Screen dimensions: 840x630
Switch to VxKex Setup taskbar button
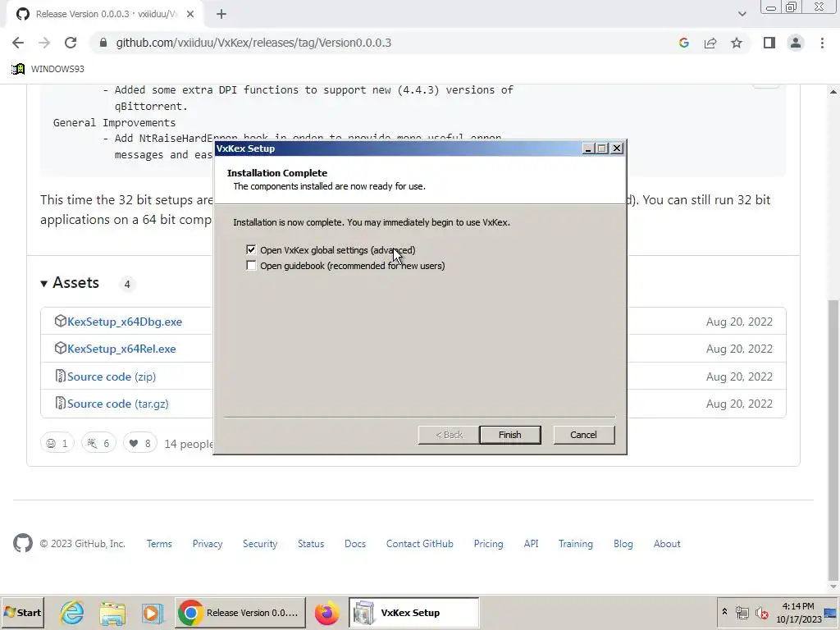[x=413, y=612]
